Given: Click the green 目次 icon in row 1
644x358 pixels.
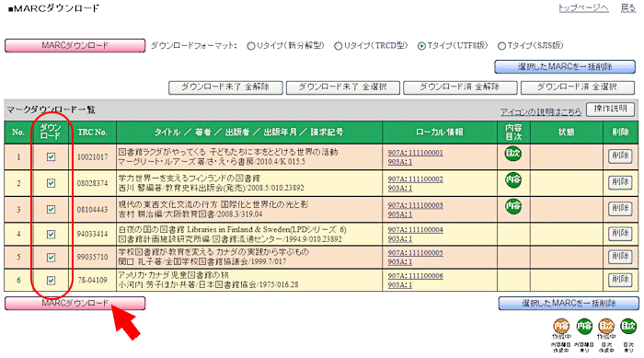Looking at the screenshot, I should 513,154.
